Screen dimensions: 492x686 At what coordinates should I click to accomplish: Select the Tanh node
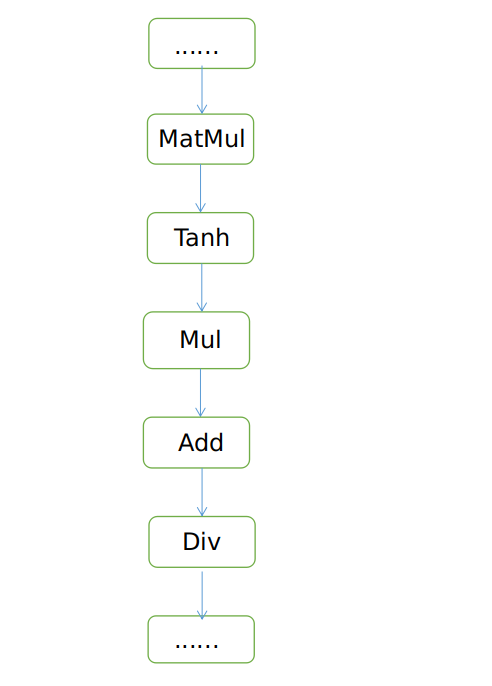[200, 238]
